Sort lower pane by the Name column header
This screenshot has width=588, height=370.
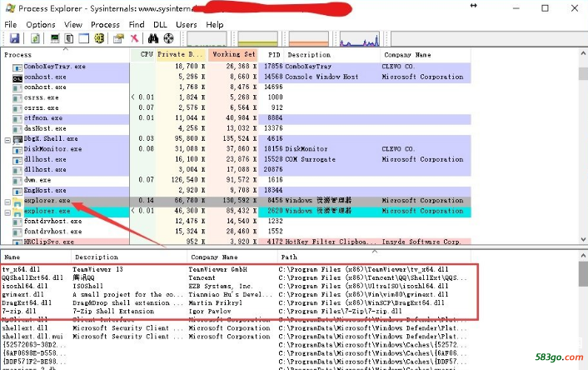[36, 257]
